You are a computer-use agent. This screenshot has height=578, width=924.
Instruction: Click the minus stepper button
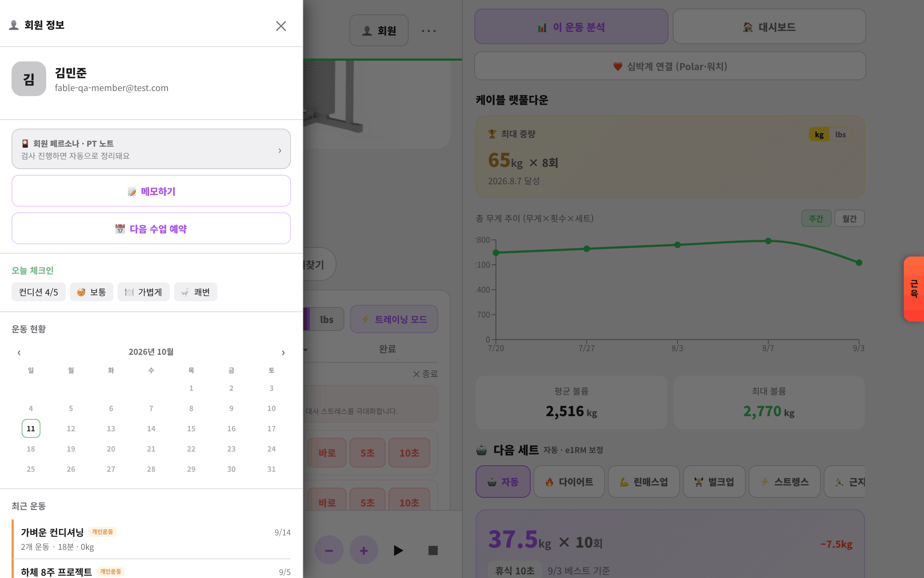point(329,550)
